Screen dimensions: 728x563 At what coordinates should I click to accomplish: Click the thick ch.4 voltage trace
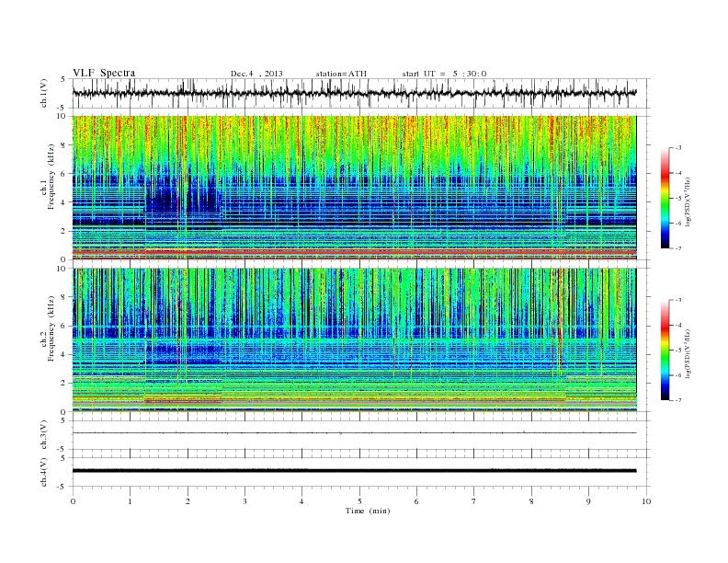354,471
